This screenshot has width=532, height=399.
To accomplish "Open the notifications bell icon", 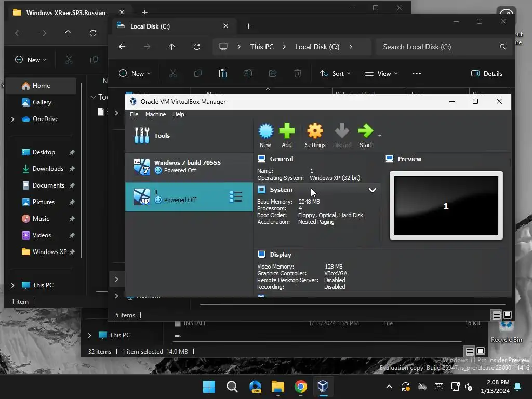I will coord(518,387).
